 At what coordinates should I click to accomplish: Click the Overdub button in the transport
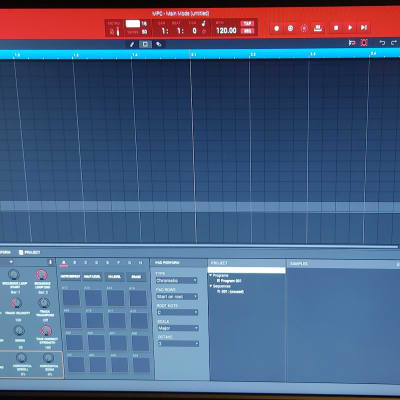click(x=290, y=28)
